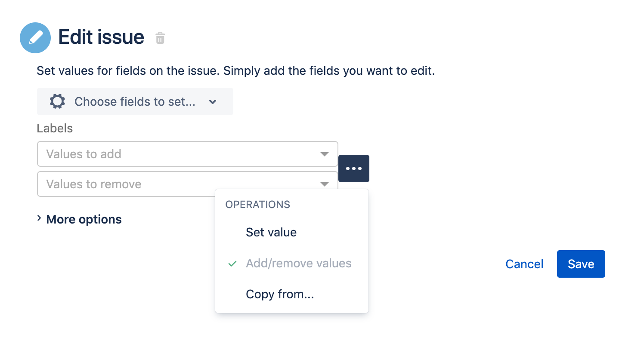Click the blue pencil Edit issue icon

coord(35,38)
